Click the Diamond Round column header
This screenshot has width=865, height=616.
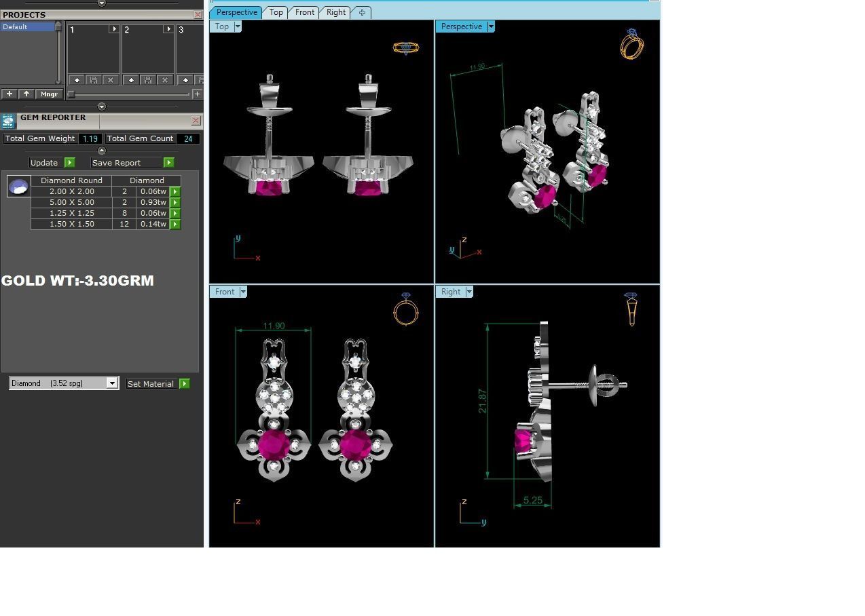pos(71,180)
